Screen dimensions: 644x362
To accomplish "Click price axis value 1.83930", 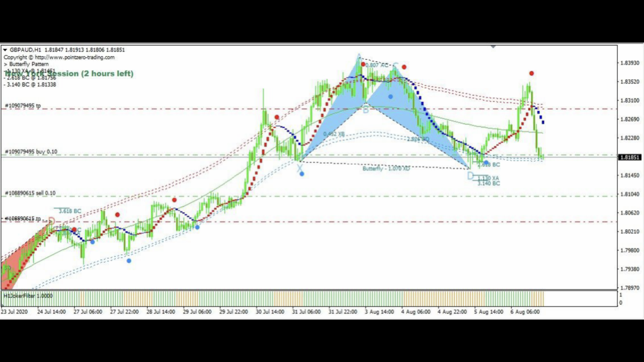I will pyautogui.click(x=630, y=63).
